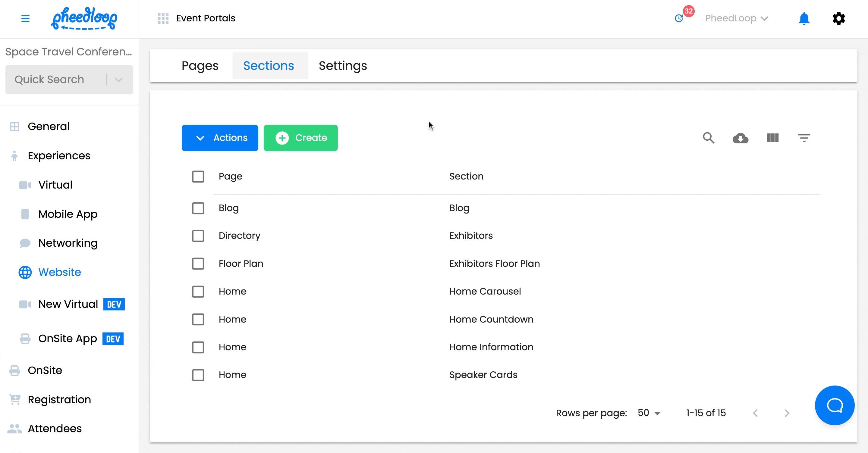Open the Networking sidebar link
868x453 pixels.
tap(68, 243)
